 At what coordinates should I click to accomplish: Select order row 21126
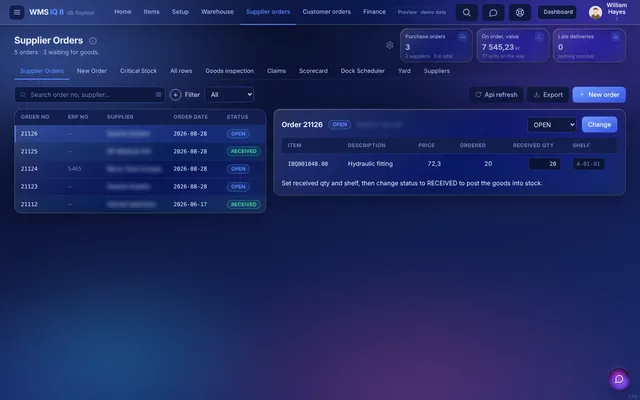coord(140,134)
